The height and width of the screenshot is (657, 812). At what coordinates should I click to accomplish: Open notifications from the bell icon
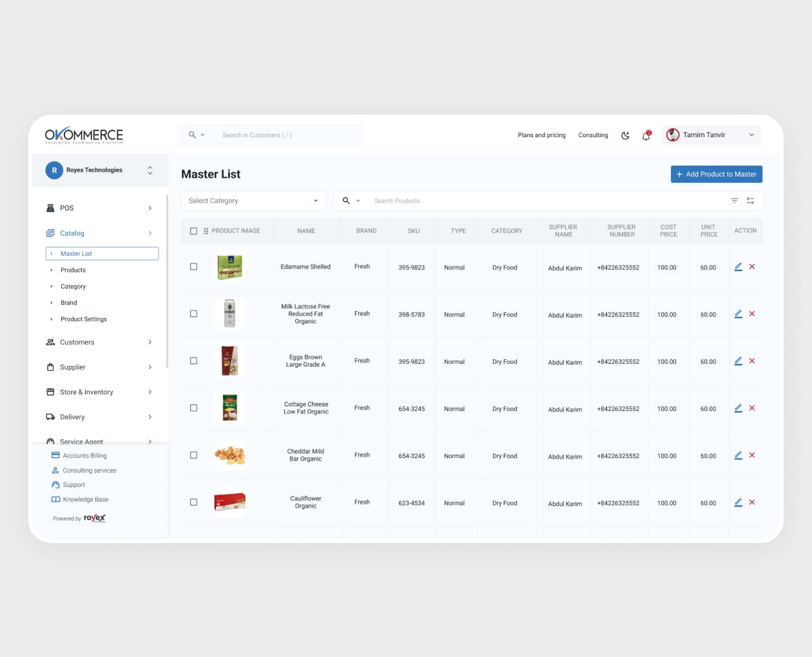646,135
